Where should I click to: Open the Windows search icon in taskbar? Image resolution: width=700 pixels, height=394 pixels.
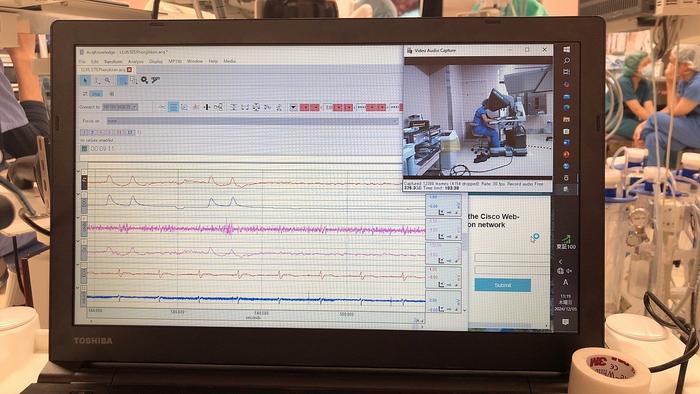566,60
